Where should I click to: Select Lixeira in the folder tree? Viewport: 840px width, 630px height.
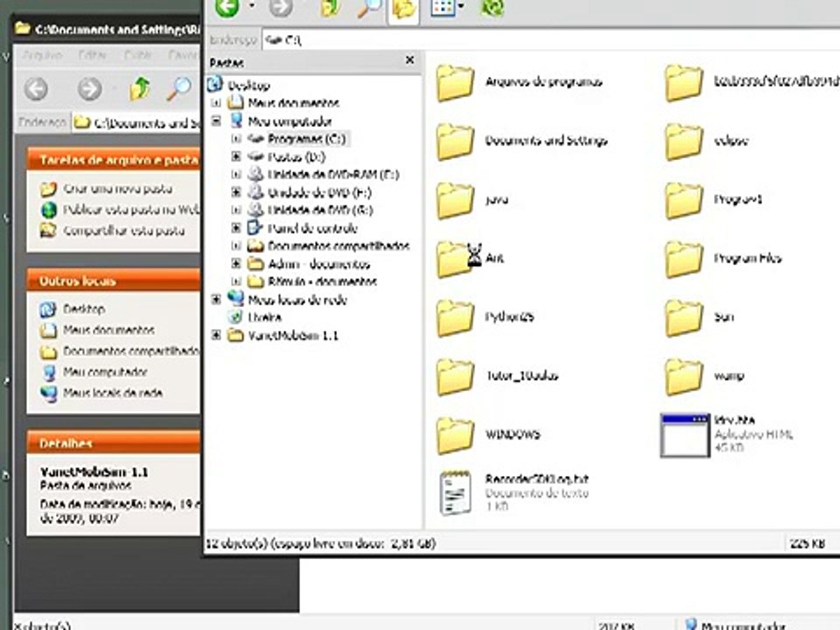pos(264,317)
